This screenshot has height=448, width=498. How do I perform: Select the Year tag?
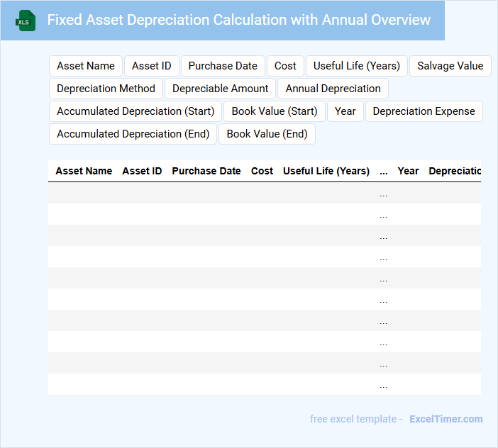tap(345, 111)
